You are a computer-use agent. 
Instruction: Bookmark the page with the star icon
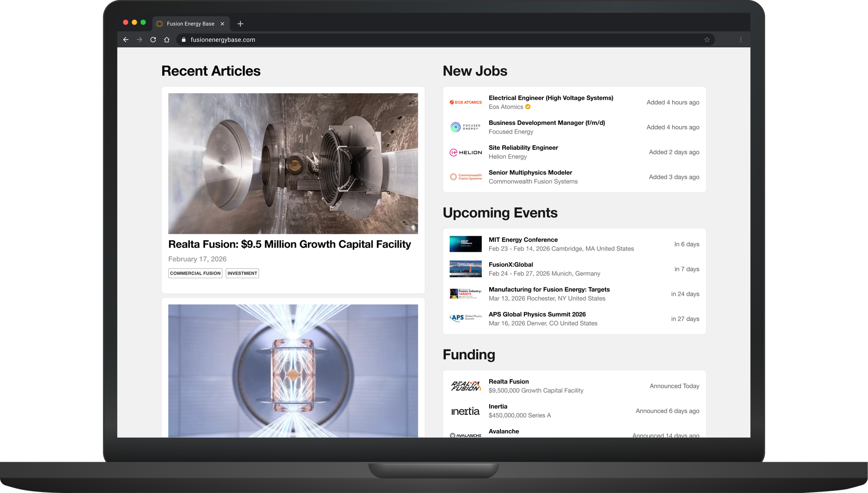pos(707,40)
